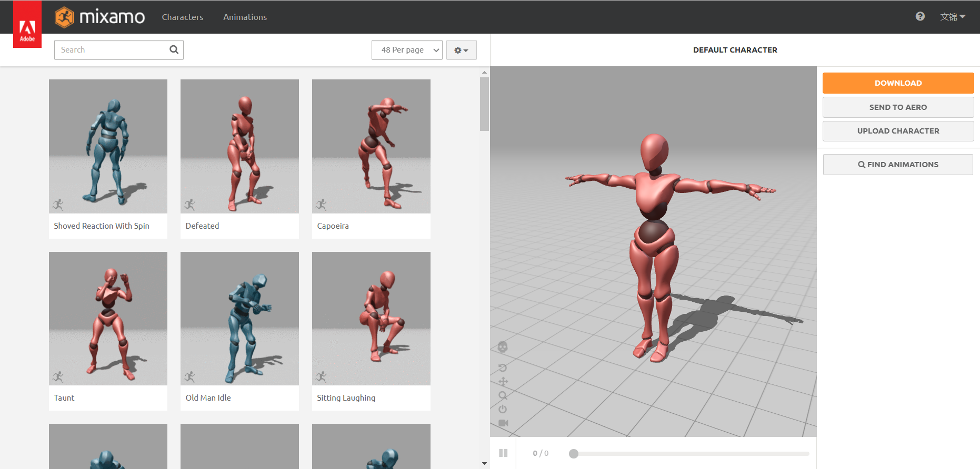Open the help question mark icon

[x=920, y=16]
